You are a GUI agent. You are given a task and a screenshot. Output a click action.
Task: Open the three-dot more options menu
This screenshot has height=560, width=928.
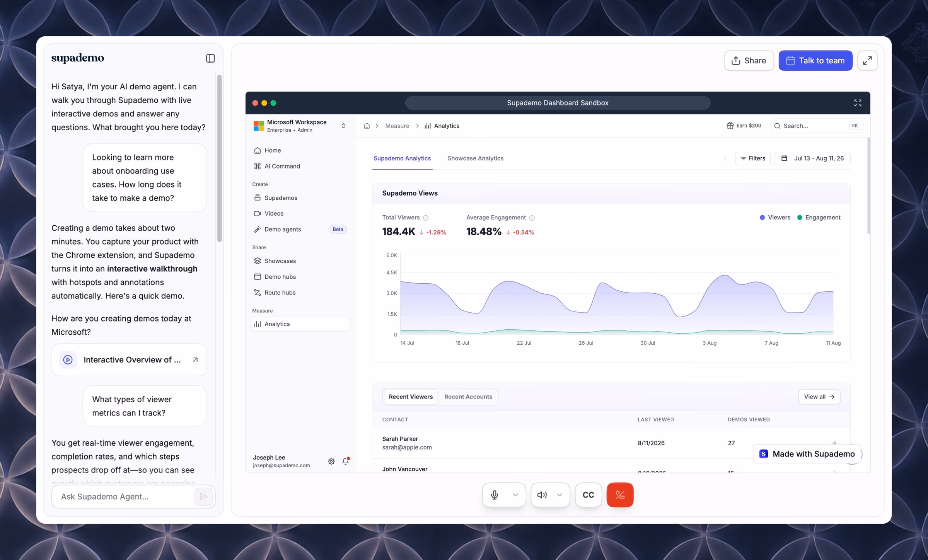coord(725,158)
